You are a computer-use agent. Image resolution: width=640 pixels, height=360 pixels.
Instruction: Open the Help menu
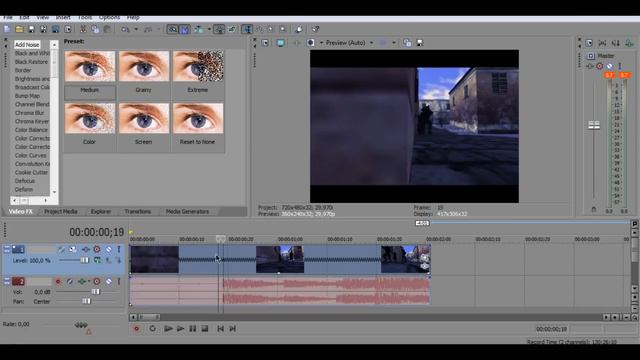(x=133, y=18)
